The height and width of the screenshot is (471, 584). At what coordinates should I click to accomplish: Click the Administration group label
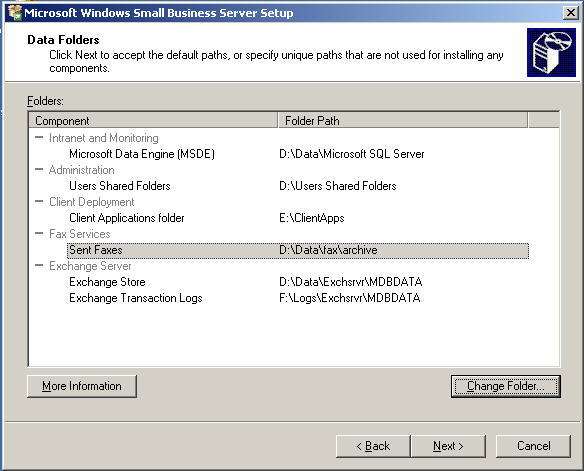(x=82, y=170)
